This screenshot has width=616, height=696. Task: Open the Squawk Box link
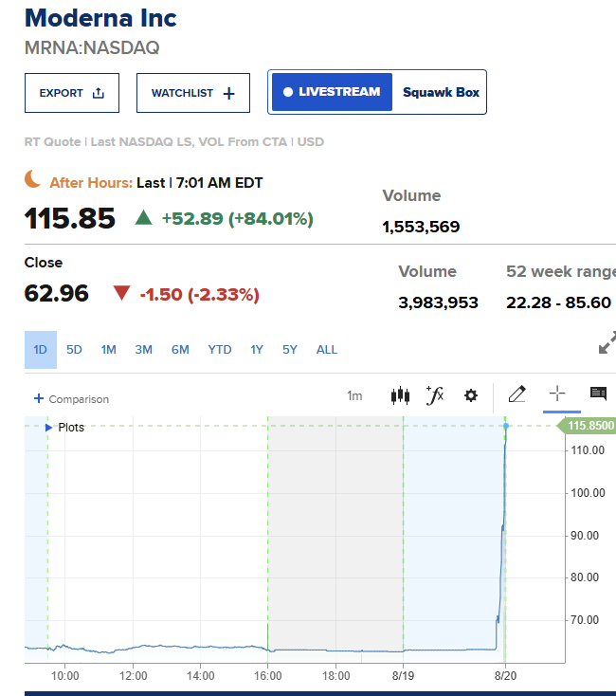pos(441,92)
